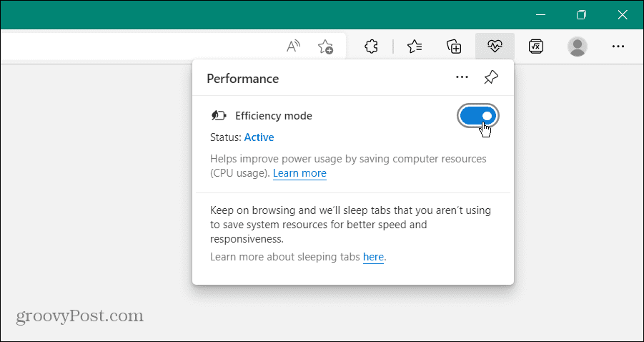Click the Active status text

[x=259, y=137]
